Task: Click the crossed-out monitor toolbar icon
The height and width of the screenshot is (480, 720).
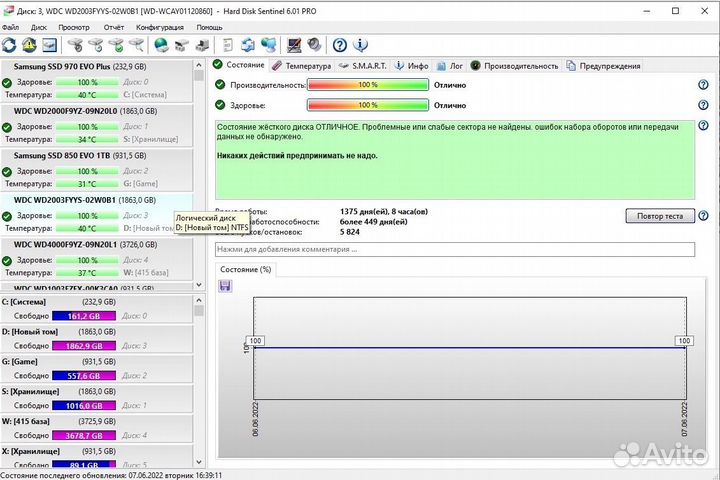Action: point(294,45)
